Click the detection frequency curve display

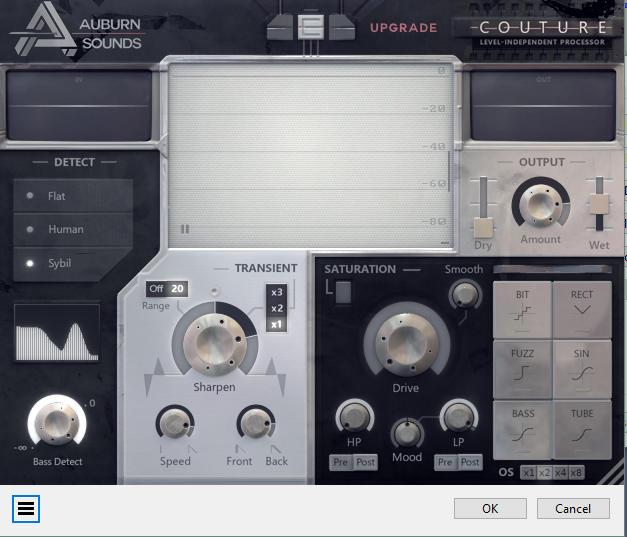click(57, 333)
